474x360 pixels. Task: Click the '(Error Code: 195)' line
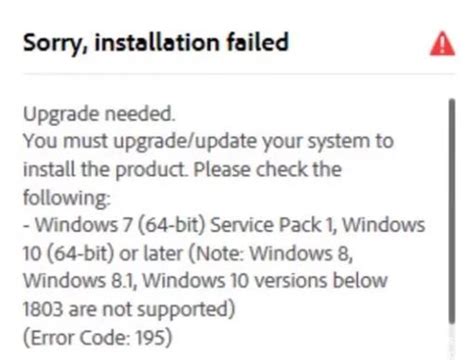98,338
